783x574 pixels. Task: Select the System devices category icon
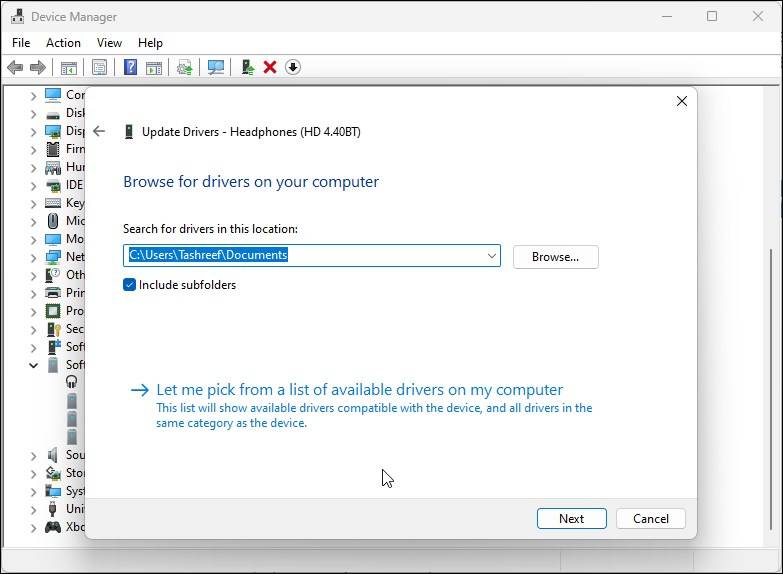(53, 491)
